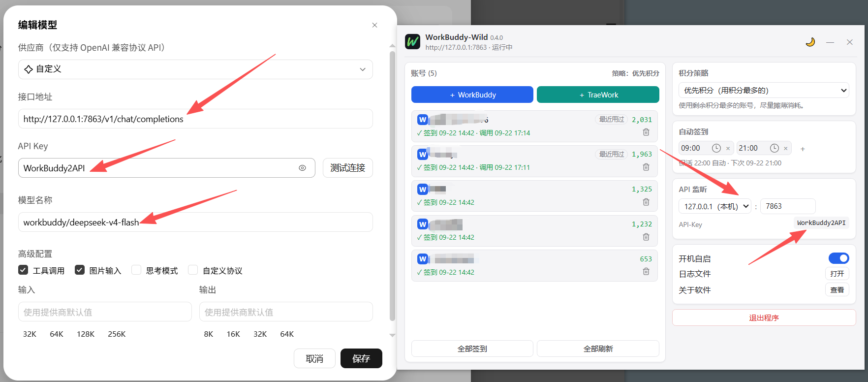Click W icon of 653-point account
This screenshot has width=868, height=382.
(423, 259)
